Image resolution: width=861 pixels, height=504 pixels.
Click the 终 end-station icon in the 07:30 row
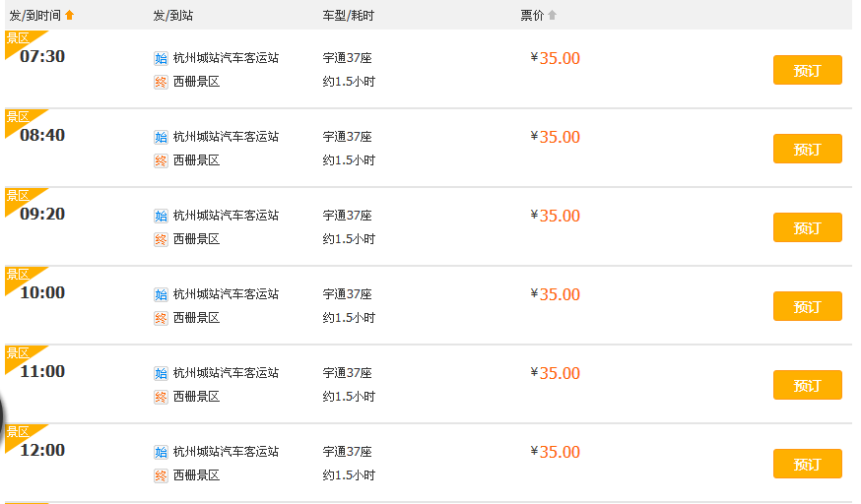161,82
